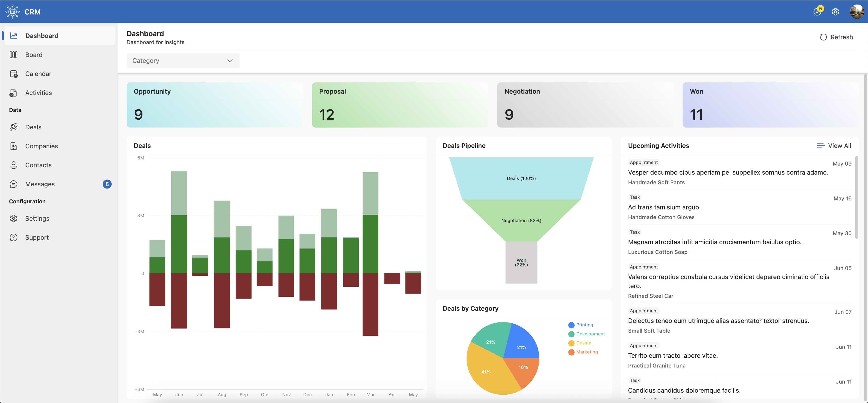Open the Dashboard insights icon in sidebar

tap(14, 36)
